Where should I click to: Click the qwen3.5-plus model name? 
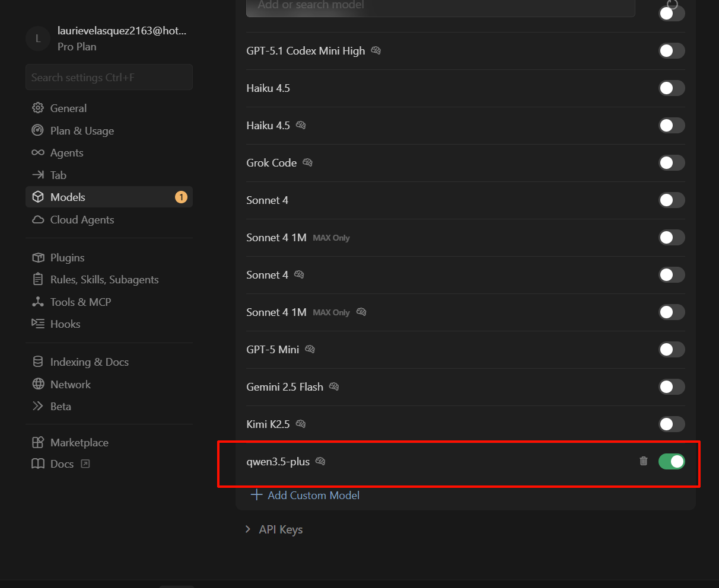click(278, 461)
